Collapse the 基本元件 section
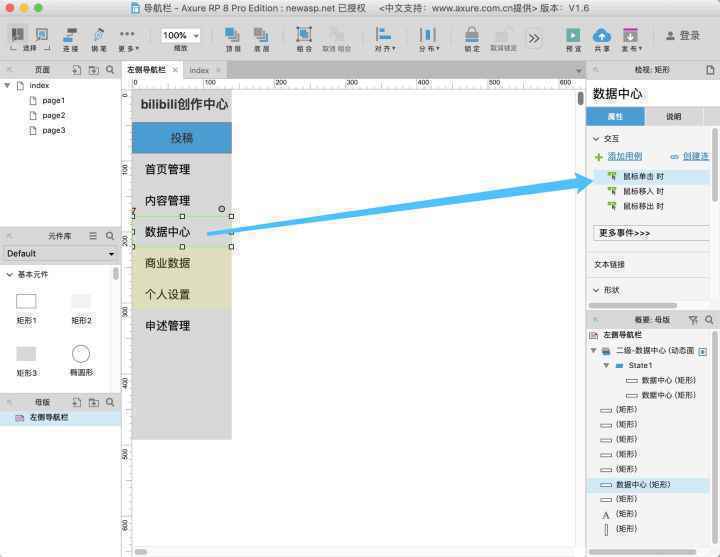This screenshot has width=720, height=557. click(9, 275)
